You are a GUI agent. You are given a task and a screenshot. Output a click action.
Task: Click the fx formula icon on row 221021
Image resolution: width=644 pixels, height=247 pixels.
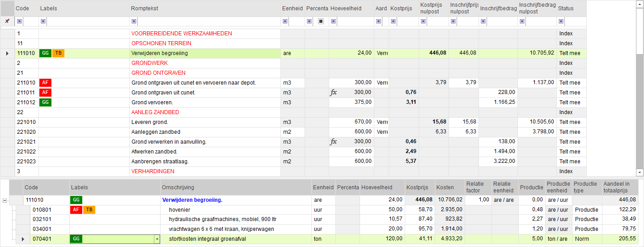point(334,142)
